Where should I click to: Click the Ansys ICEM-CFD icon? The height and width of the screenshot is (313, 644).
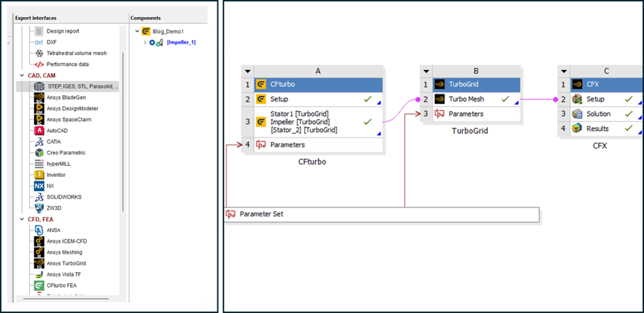[39, 241]
